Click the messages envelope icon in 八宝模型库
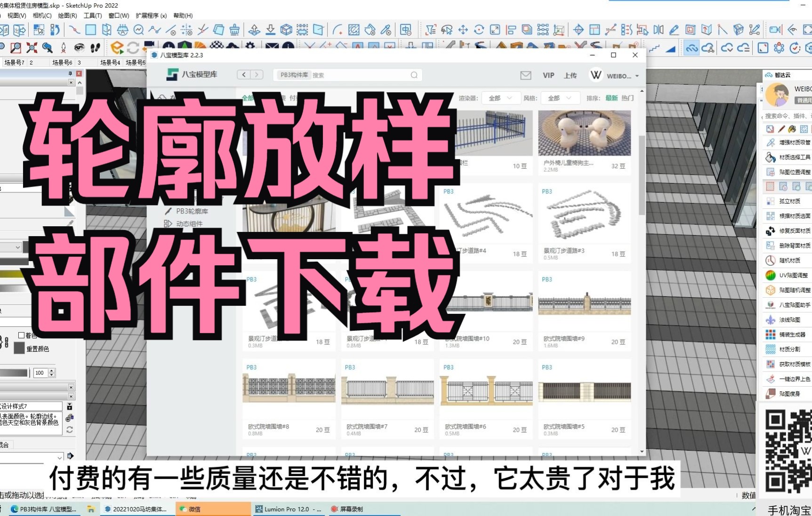Image resolution: width=812 pixels, height=516 pixels. (526, 75)
